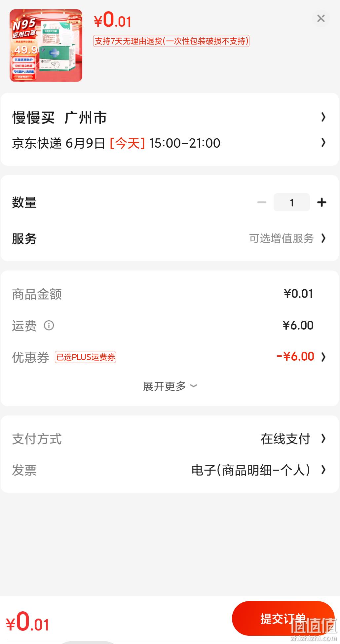This screenshot has width=340, height=644.
Task: Select the 已选PLUS运费券 coupon tag
Action: pos(85,357)
